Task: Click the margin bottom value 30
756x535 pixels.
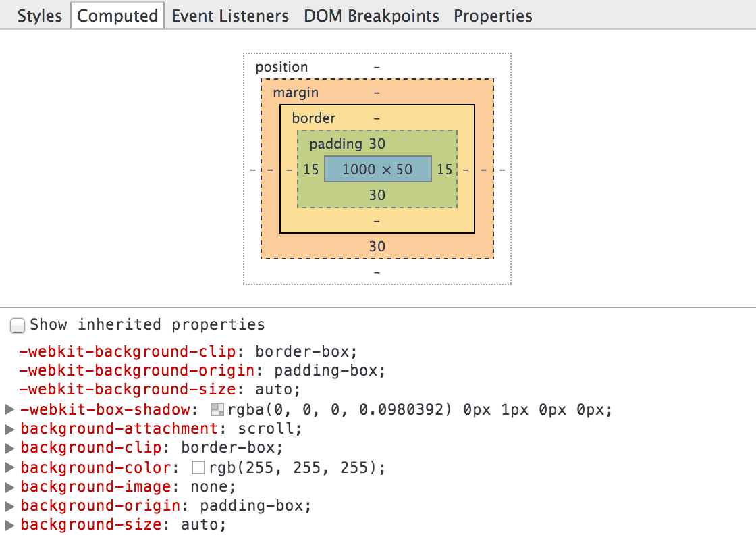Action: click(x=377, y=247)
